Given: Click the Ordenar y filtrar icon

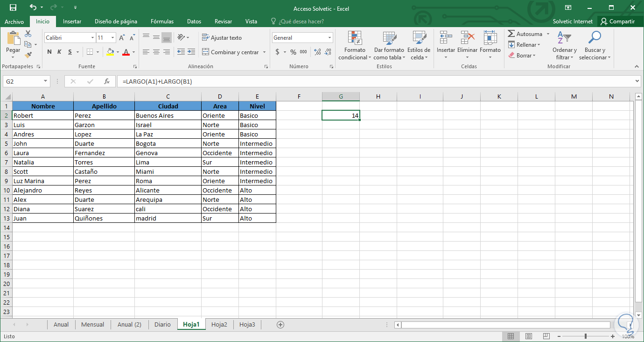Looking at the screenshot, I should (x=564, y=38).
